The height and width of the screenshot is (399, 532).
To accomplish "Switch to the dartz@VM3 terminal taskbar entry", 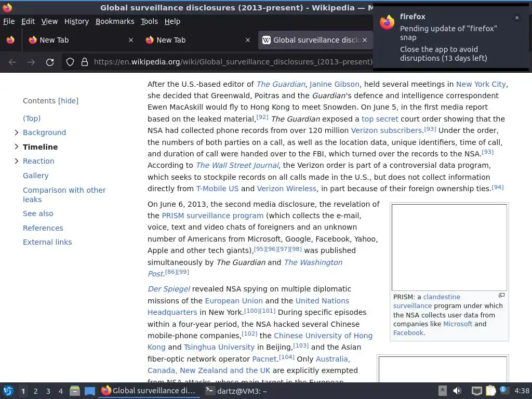I will tap(236, 391).
